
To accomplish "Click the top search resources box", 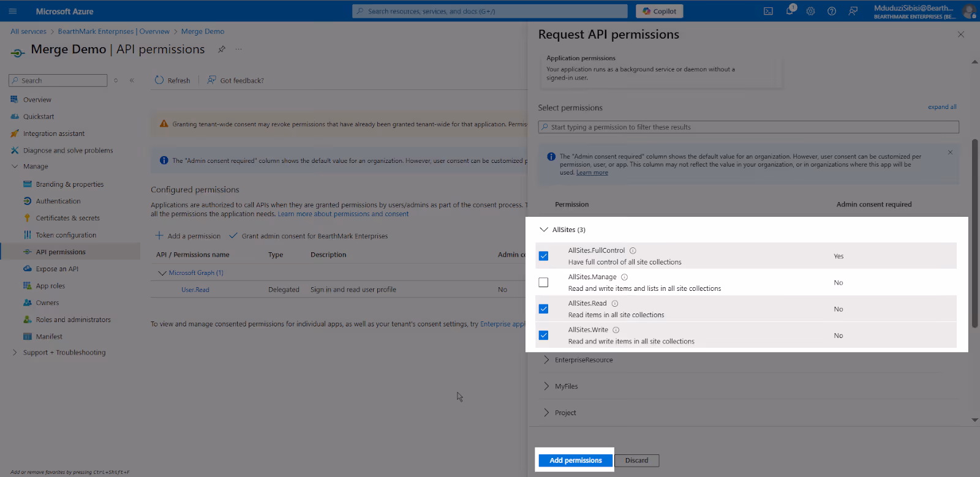I will pos(490,11).
